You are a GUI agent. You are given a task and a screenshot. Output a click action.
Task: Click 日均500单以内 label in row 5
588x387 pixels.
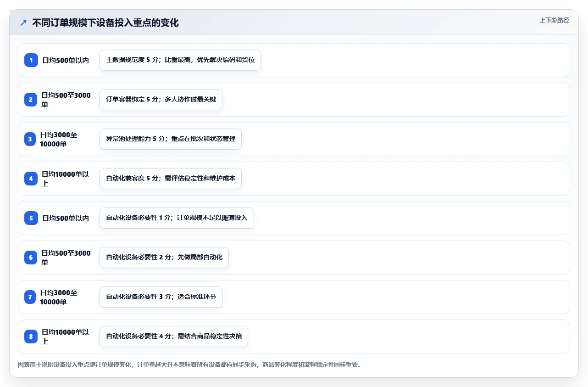coord(66,218)
